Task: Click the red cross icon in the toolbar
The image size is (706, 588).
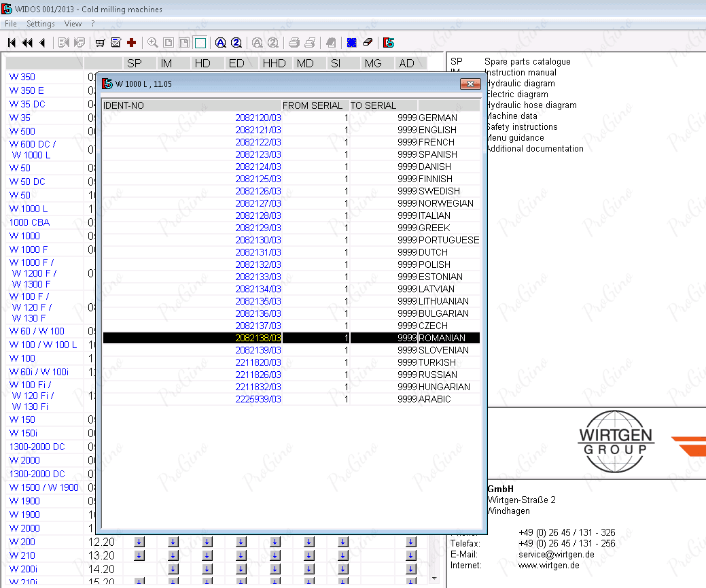Action: 131,43
